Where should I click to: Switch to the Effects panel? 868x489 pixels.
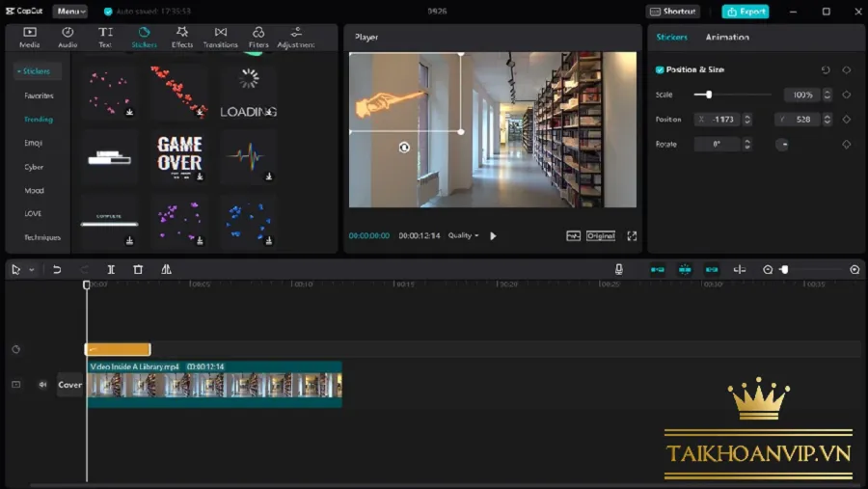[x=182, y=37]
